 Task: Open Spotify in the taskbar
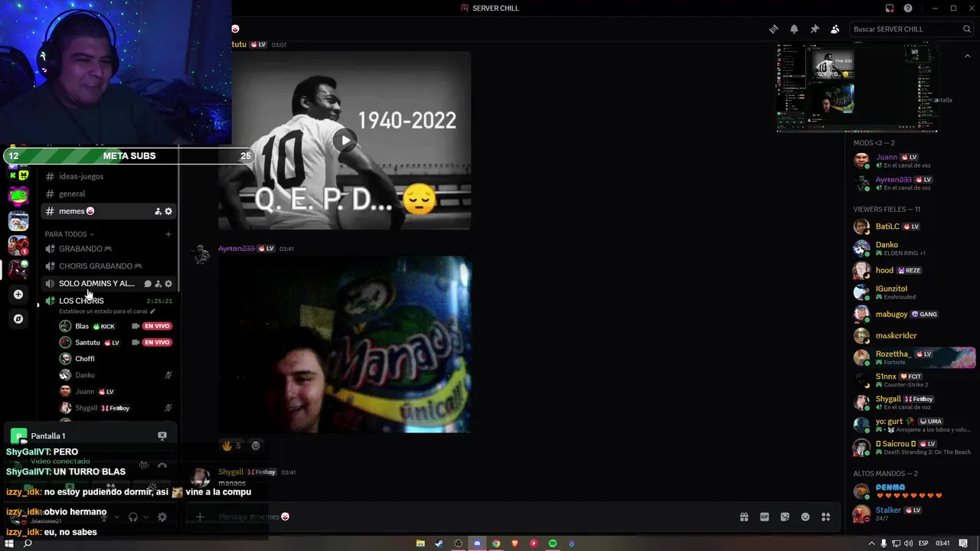click(553, 543)
